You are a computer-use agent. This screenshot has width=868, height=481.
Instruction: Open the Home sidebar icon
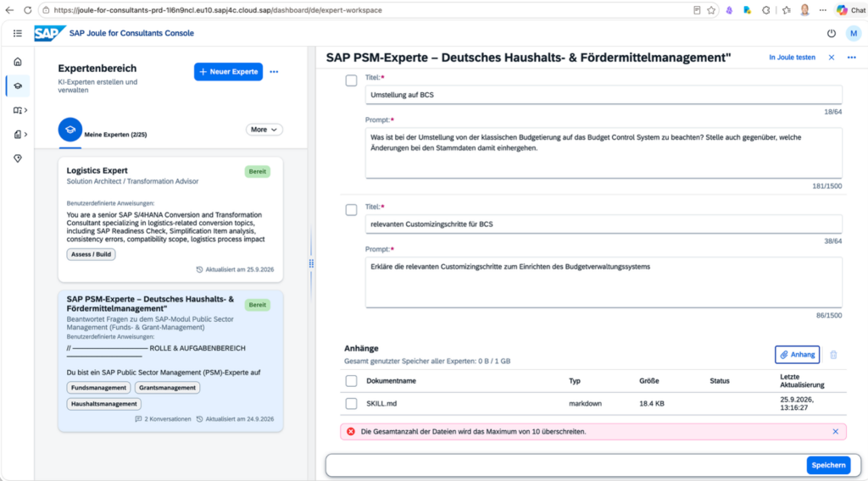tap(18, 62)
